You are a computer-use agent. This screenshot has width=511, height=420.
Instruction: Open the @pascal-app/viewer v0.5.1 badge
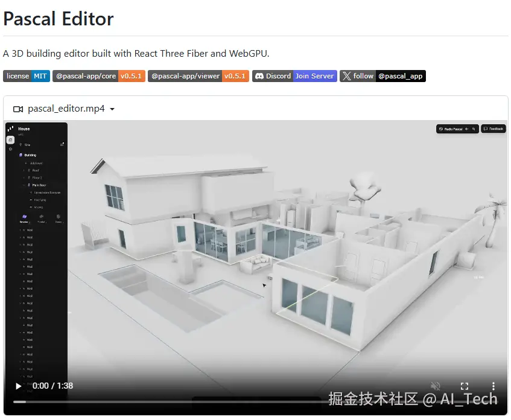(198, 76)
